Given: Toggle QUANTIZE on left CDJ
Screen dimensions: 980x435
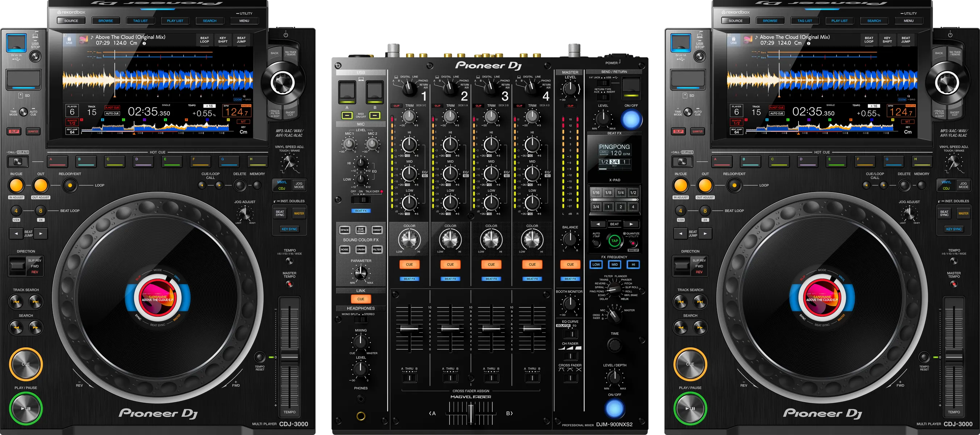Looking at the screenshot, I should point(33,131).
